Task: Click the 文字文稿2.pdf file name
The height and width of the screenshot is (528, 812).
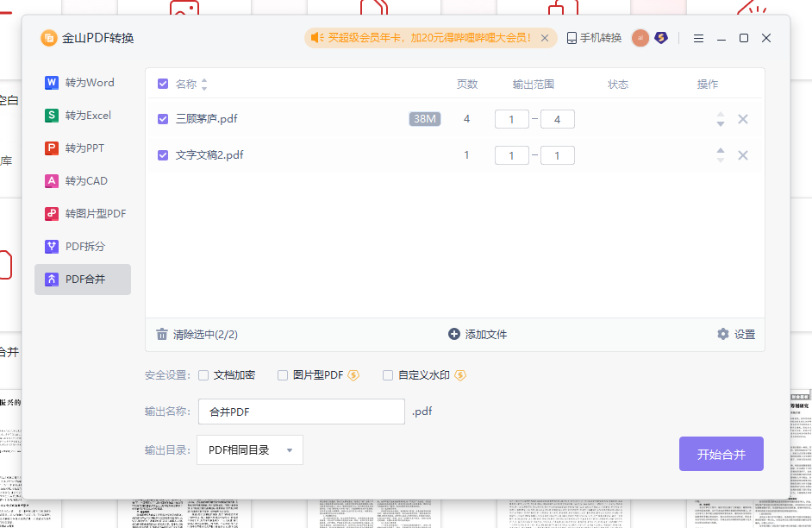Action: [209, 155]
